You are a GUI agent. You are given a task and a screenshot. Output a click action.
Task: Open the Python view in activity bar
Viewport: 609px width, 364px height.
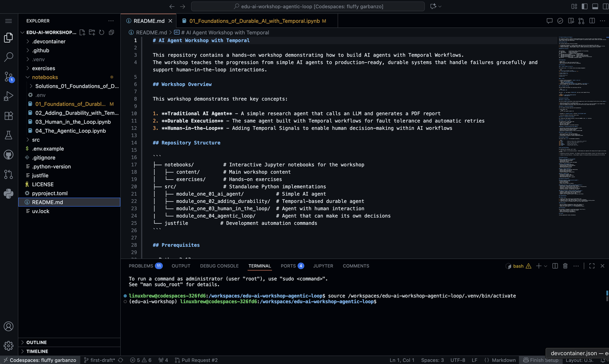point(8,193)
